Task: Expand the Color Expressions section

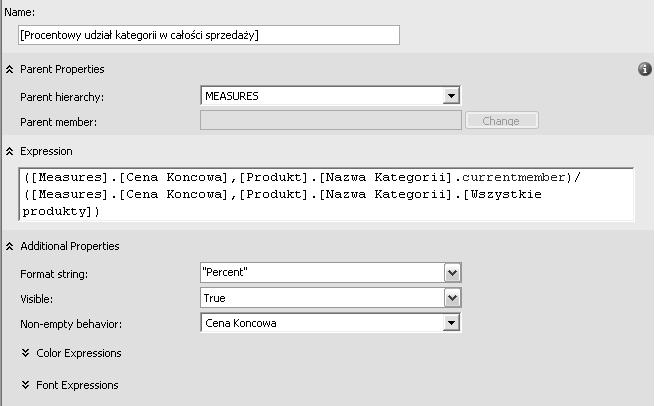Action: [25, 353]
